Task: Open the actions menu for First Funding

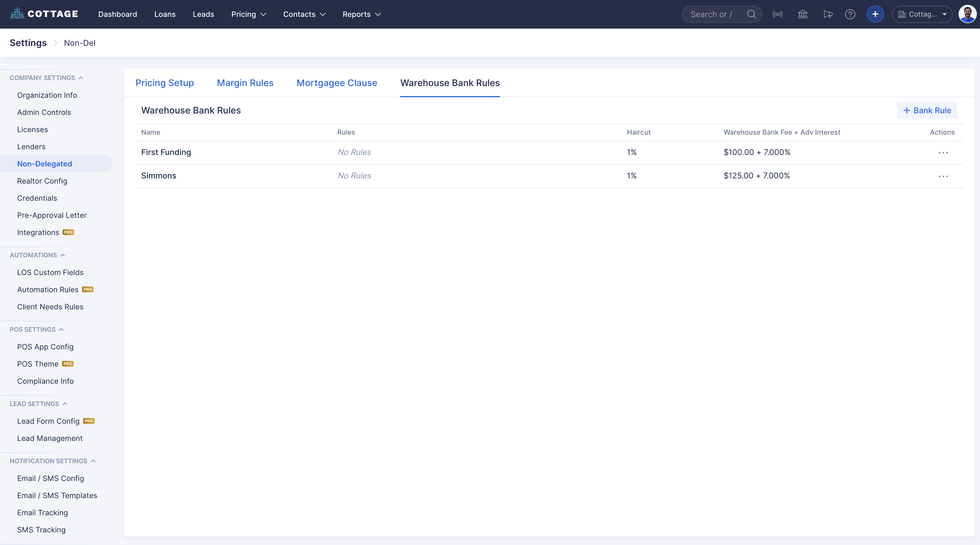Action: click(943, 153)
